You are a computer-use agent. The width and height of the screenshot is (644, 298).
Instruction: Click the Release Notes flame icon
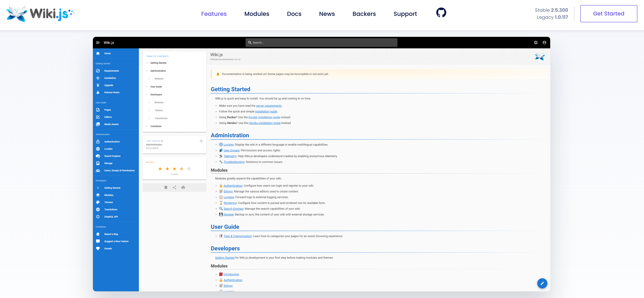(x=98, y=92)
